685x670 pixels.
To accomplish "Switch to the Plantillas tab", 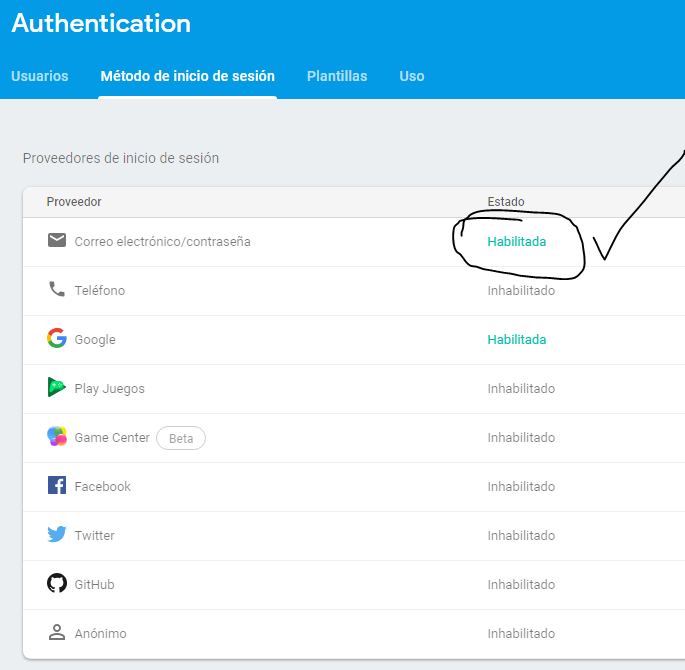I will point(337,76).
